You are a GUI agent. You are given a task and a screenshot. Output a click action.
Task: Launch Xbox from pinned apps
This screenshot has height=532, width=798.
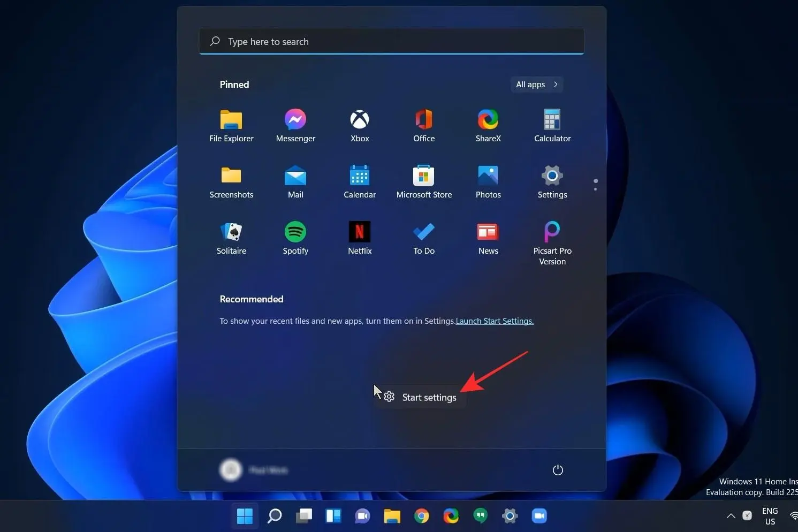click(x=360, y=126)
